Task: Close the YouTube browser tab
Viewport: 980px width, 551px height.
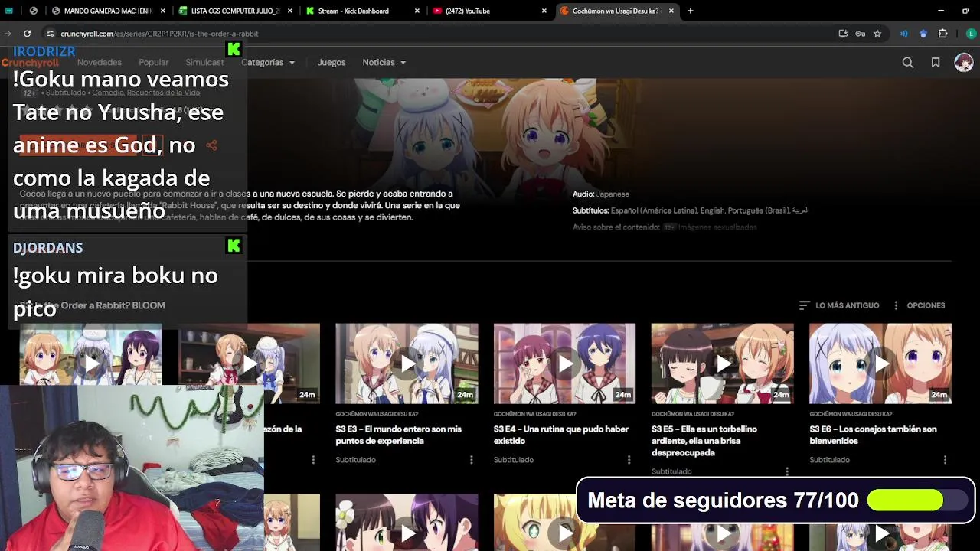Action: click(544, 11)
